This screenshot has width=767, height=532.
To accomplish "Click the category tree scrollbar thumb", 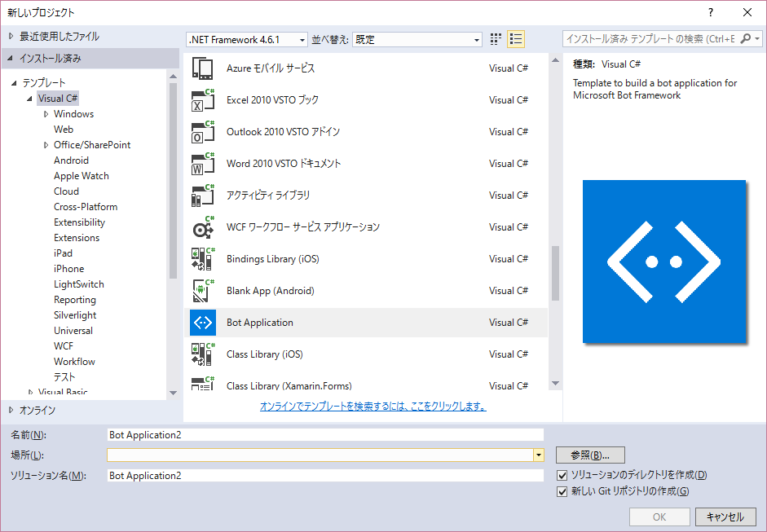I will [x=173, y=181].
